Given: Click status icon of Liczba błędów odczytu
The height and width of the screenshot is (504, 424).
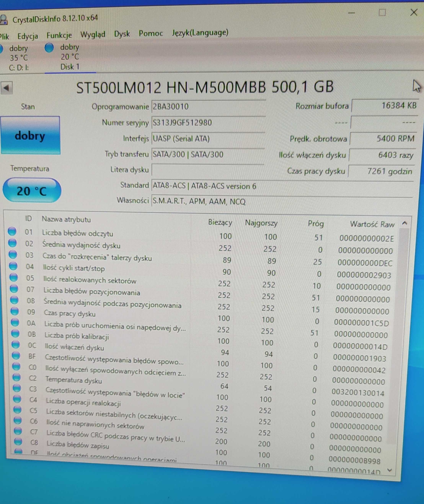Looking at the screenshot, I should point(12,231).
